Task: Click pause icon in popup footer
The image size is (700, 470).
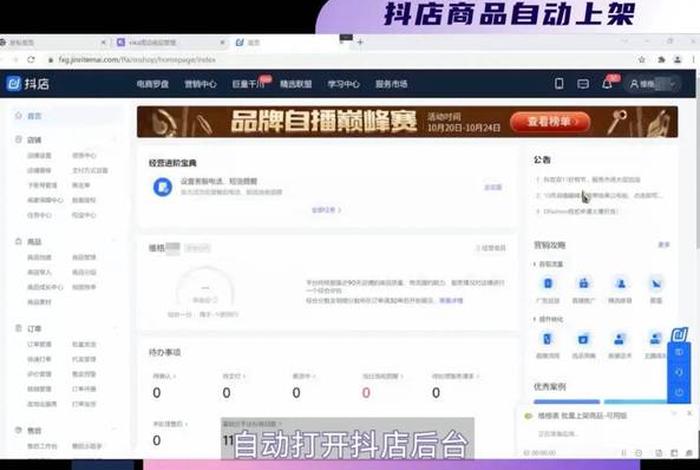Action: [624, 453]
